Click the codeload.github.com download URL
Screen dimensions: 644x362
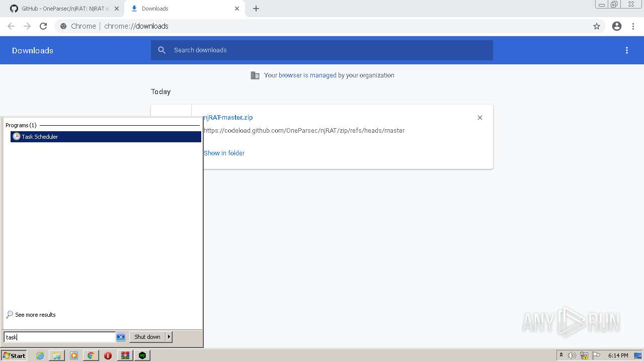(304, 131)
